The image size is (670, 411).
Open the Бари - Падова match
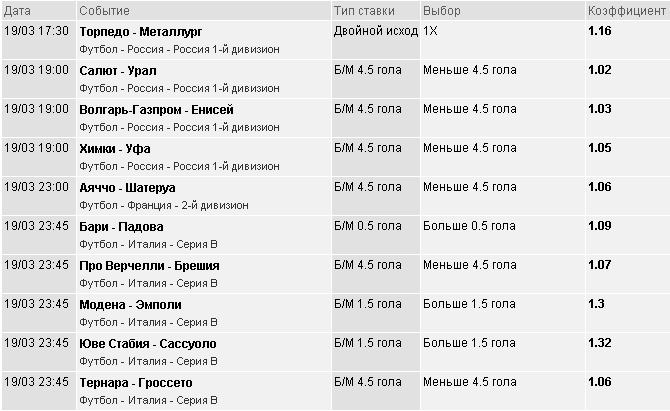click(x=121, y=226)
